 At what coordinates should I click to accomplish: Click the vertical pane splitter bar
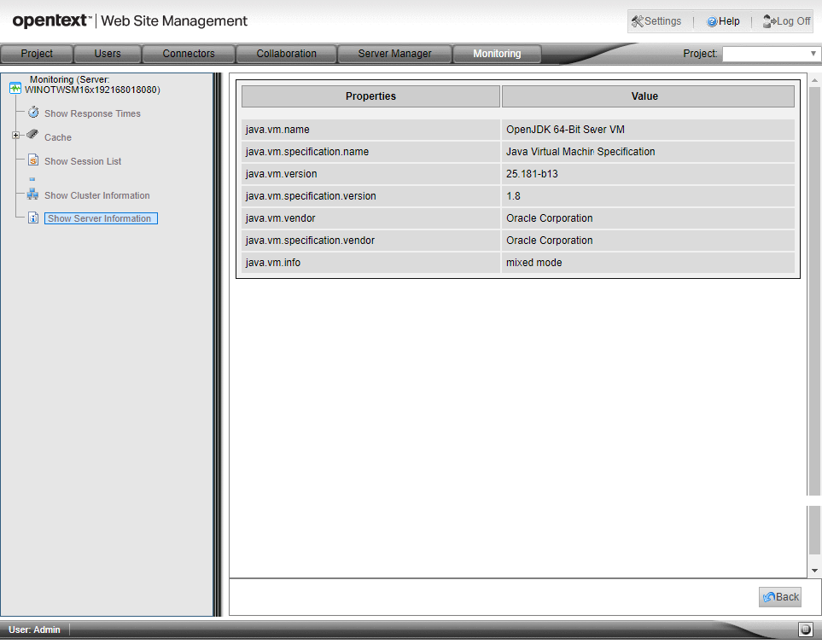pos(218,345)
